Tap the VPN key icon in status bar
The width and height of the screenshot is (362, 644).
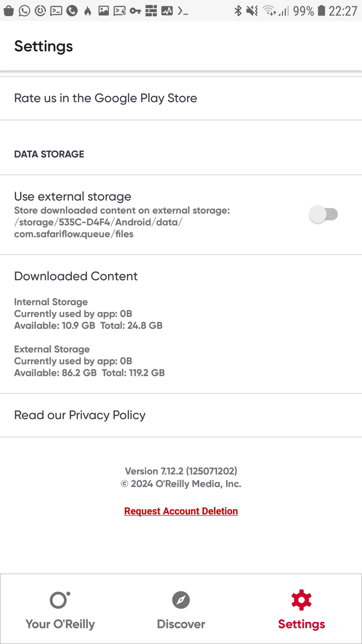(135, 11)
